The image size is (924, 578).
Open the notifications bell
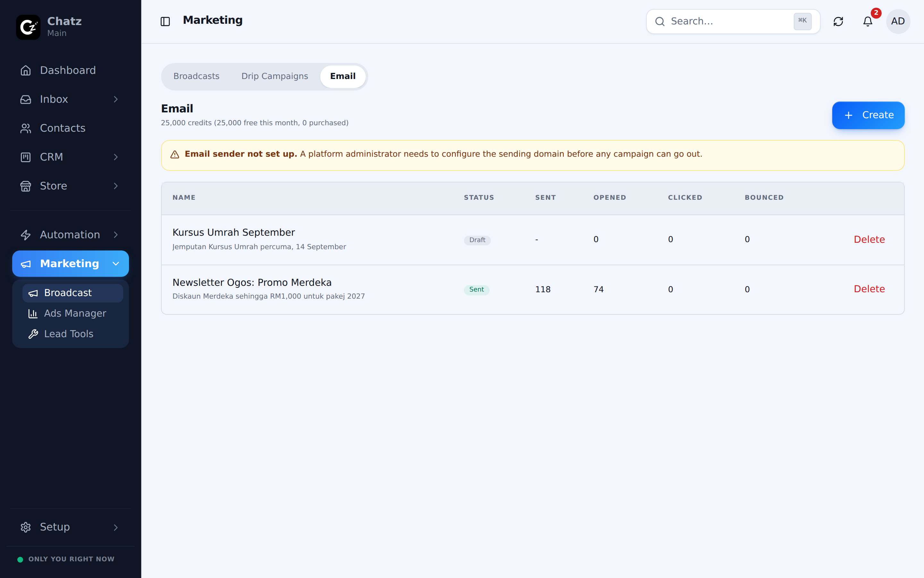(868, 22)
